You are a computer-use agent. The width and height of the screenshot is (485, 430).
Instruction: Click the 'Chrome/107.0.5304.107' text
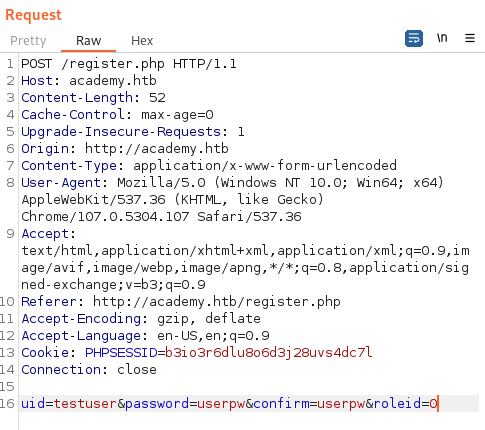click(105, 217)
